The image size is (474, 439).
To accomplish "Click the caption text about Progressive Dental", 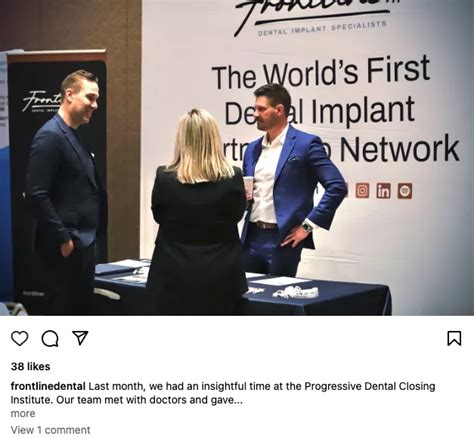I will click(223, 393).
